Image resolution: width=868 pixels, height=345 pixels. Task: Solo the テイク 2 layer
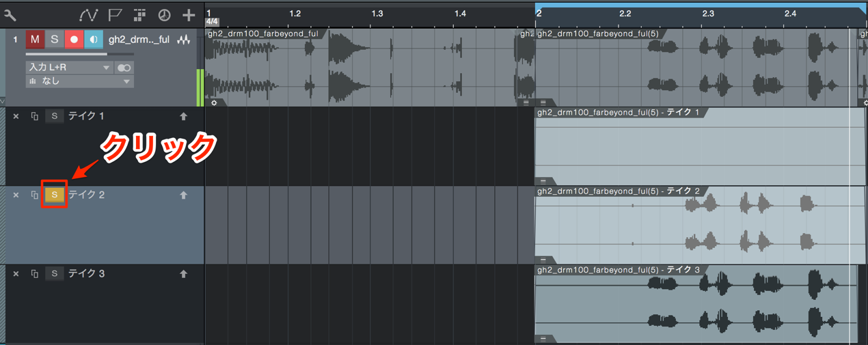[x=55, y=195]
